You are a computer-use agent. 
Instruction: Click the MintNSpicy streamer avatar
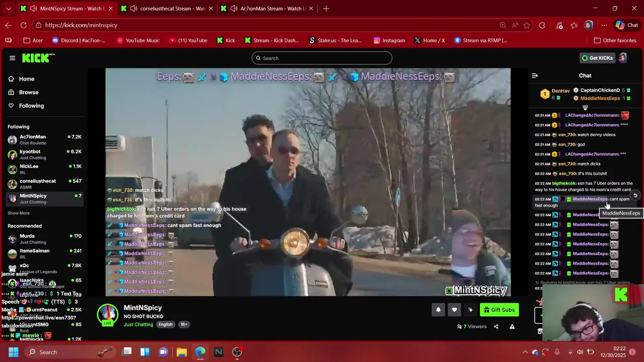point(107,315)
